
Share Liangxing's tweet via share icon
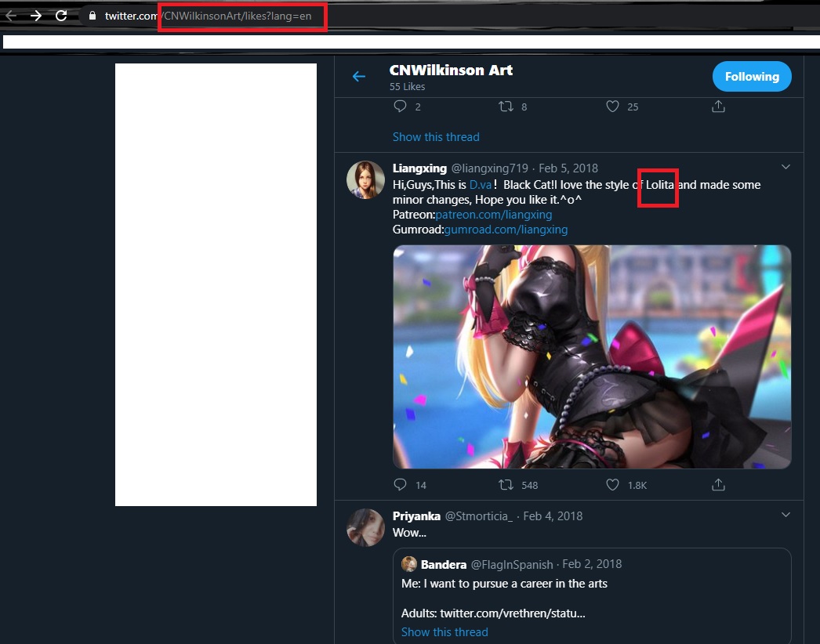pos(719,485)
